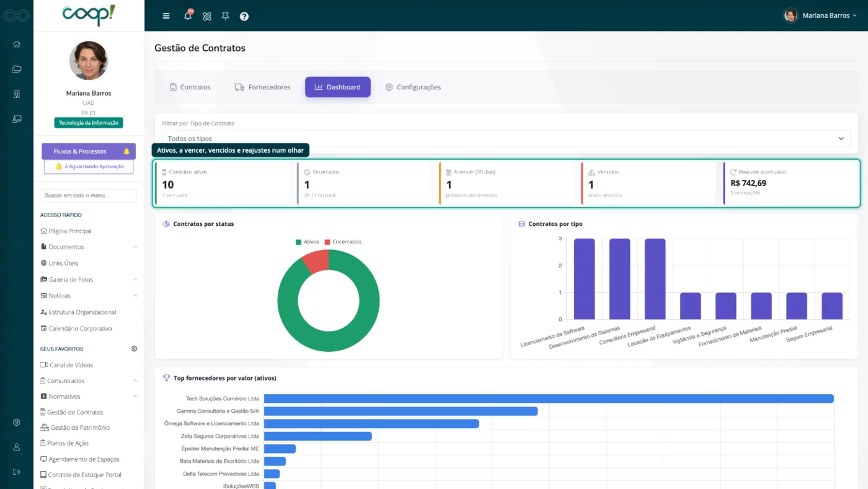Open the Configurações tab
868x489 pixels.
413,87
